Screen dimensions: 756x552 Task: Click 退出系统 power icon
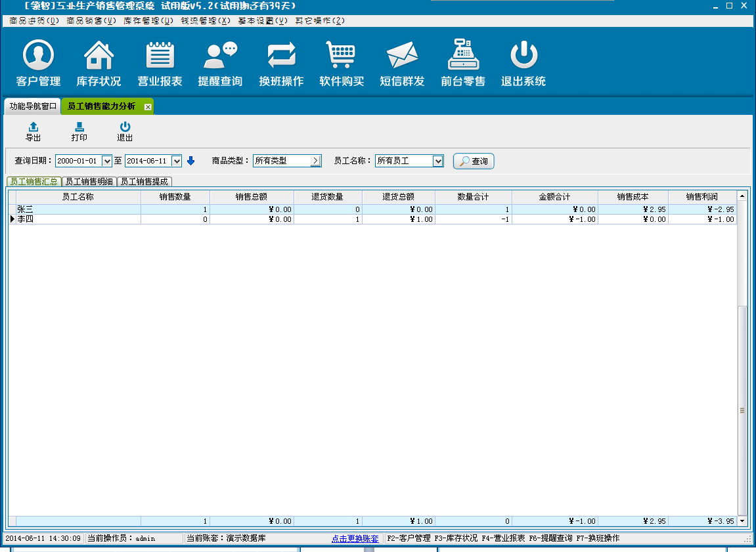[523, 56]
